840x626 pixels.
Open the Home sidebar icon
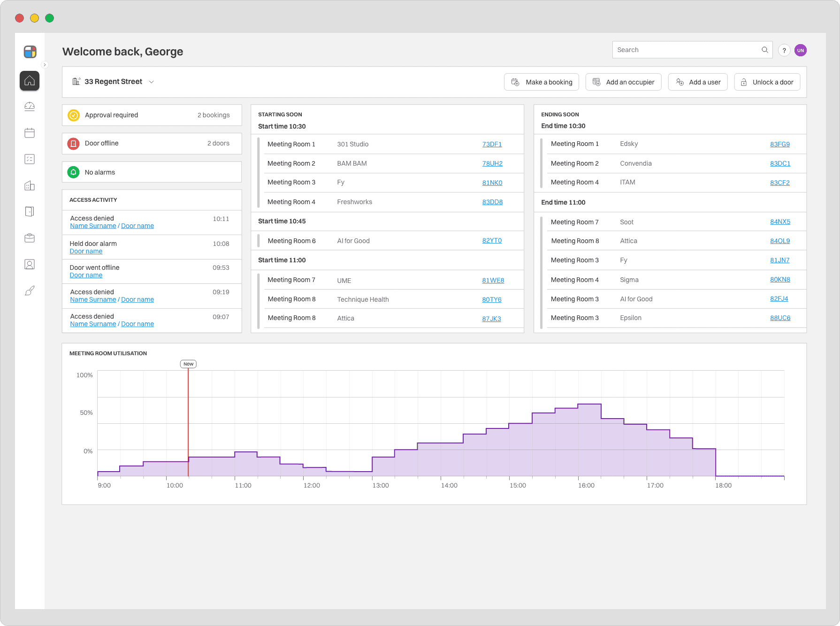[x=30, y=81]
